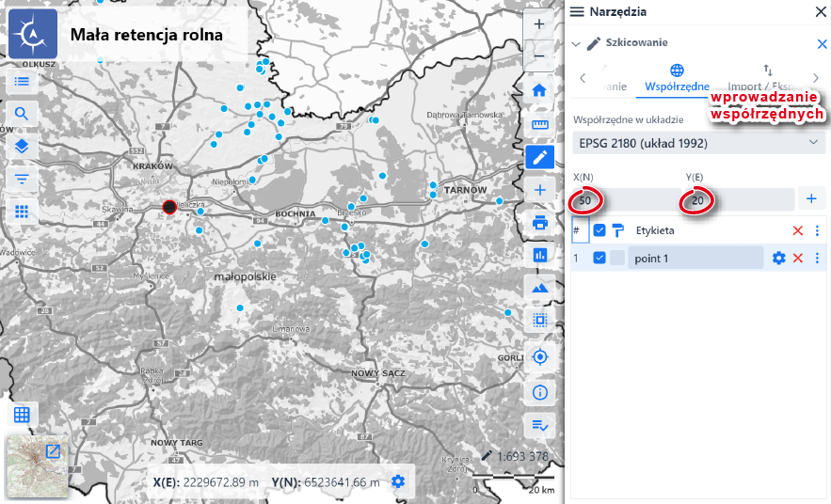Toggle the select-all checkbox in header
This screenshot has height=504, width=831.
(x=599, y=230)
